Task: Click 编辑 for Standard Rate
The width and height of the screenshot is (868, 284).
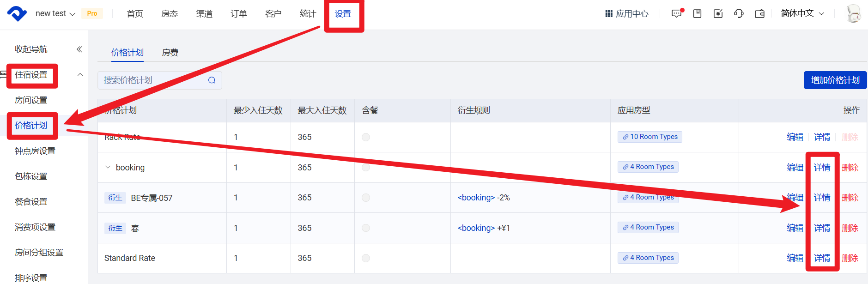Action: click(x=795, y=258)
